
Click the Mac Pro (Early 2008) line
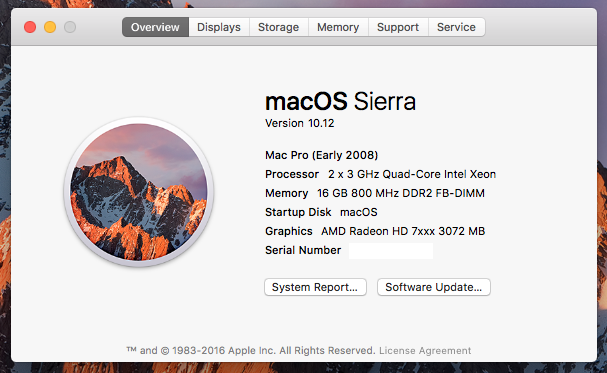pyautogui.click(x=322, y=155)
